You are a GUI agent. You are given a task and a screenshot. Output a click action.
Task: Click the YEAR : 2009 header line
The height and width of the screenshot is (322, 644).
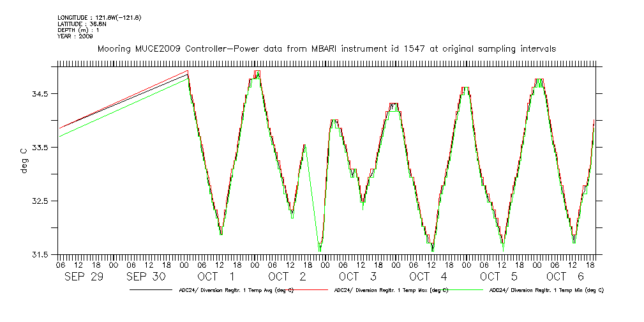[x=75, y=36]
